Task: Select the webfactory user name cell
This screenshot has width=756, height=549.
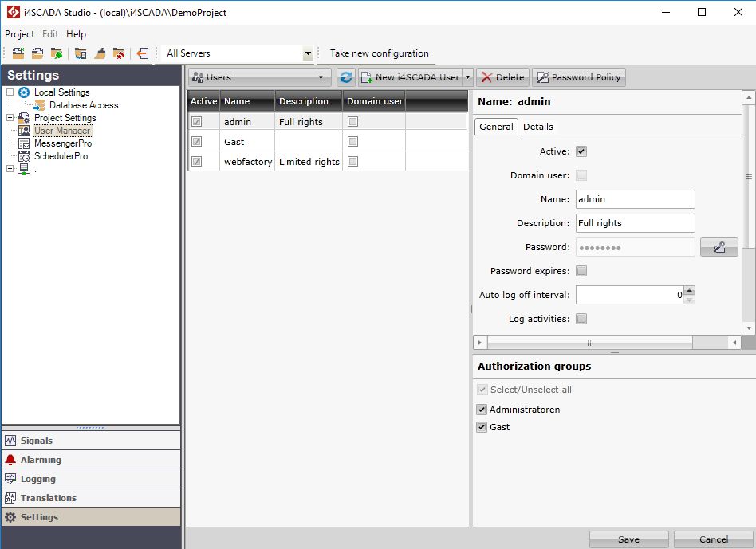Action: point(247,161)
